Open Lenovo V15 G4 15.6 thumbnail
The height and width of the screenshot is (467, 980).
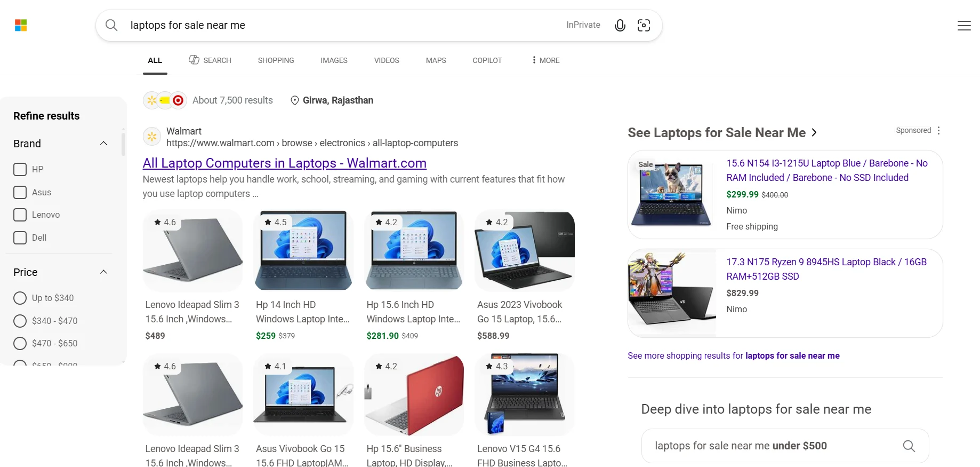(525, 394)
